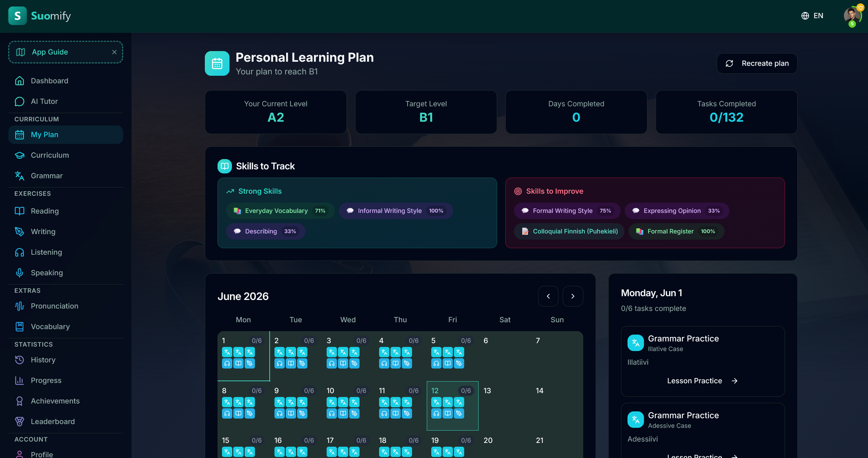Click the Speaking microphone icon

pyautogui.click(x=20, y=273)
